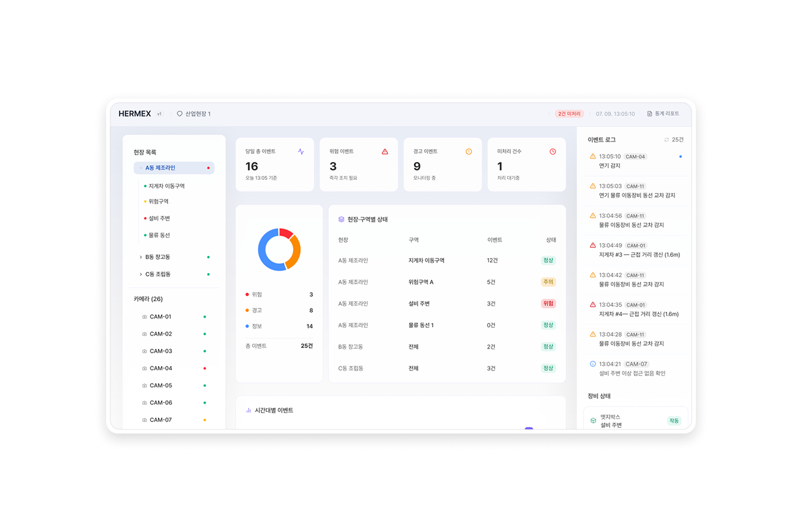Click the 물류 동선 1 cell in status table
The height and width of the screenshot is (532, 802).
coord(421,325)
